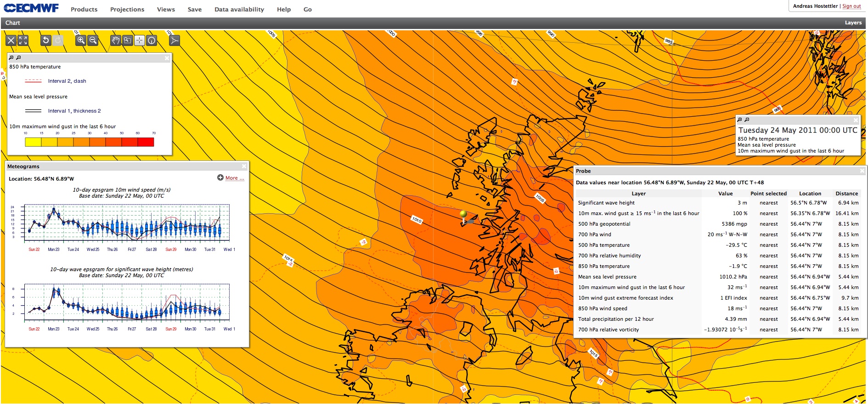868x404 pixels.
Task: Open the Views menu
Action: 166,9
